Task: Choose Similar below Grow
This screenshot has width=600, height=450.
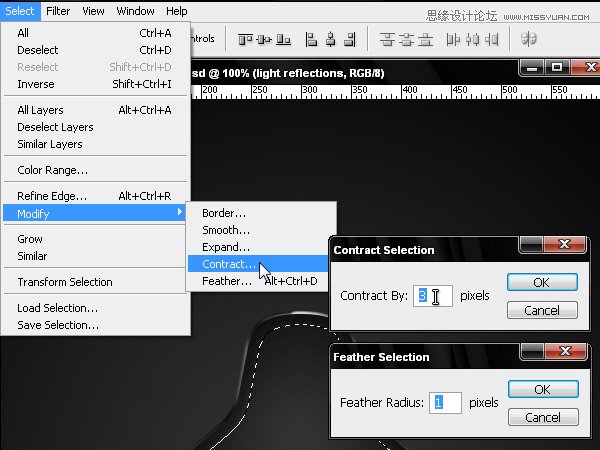Action: (95, 256)
